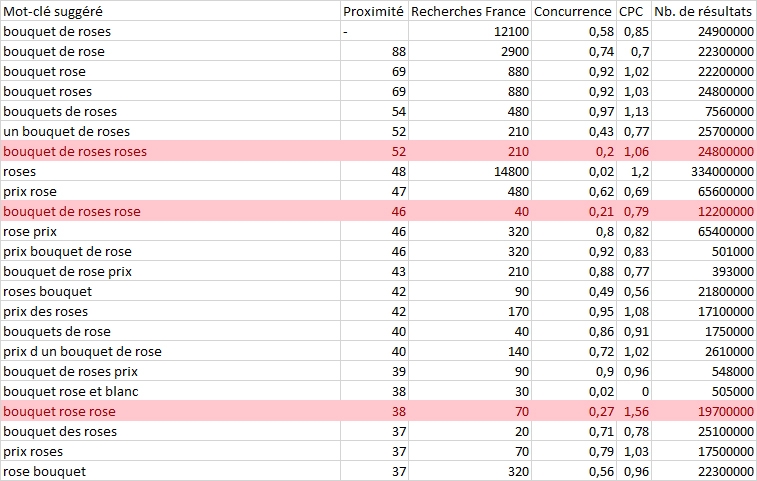Select the "prix des roses" keyword cell

pyautogui.click(x=170, y=311)
